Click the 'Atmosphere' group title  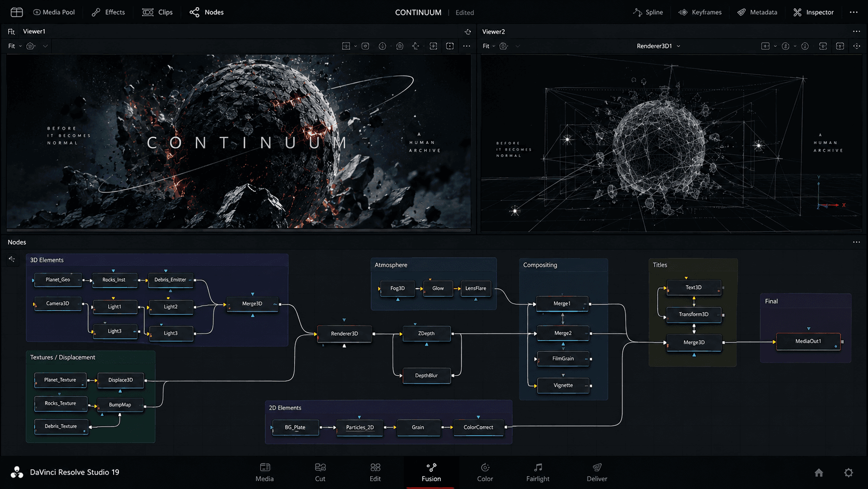(x=391, y=265)
